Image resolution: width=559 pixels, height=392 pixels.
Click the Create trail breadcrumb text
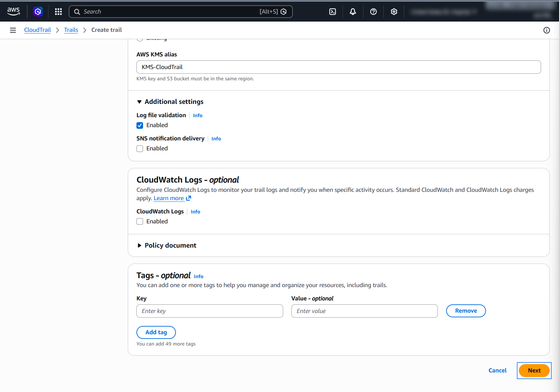pyautogui.click(x=107, y=30)
